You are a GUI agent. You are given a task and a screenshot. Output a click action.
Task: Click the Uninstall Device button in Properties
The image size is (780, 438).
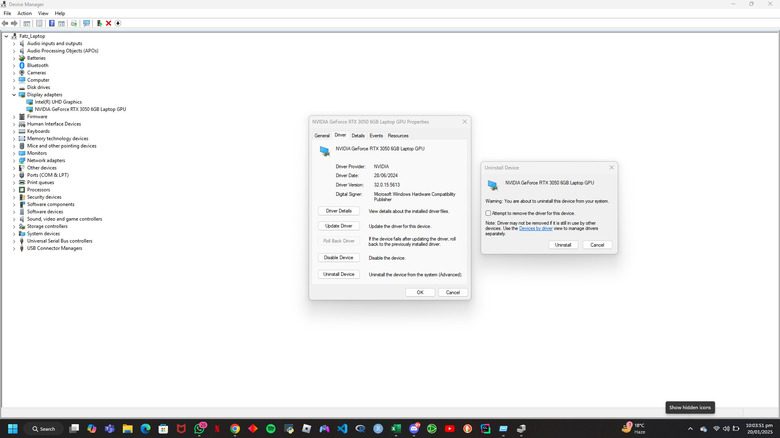pyautogui.click(x=339, y=274)
